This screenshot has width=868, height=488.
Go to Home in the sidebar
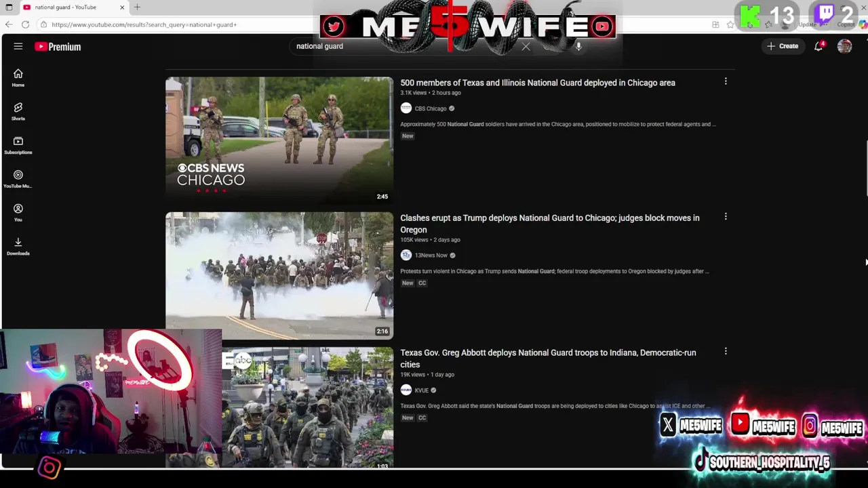[x=18, y=78]
